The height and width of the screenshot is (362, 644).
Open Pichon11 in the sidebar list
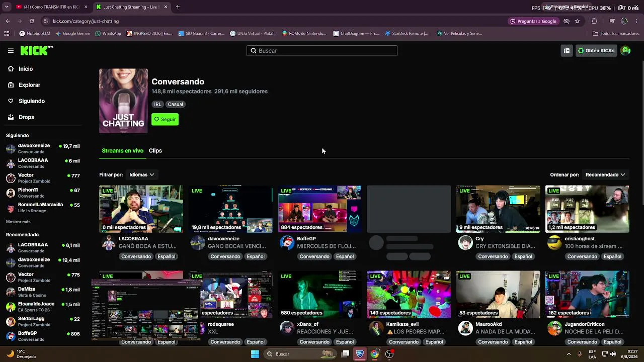(43, 193)
